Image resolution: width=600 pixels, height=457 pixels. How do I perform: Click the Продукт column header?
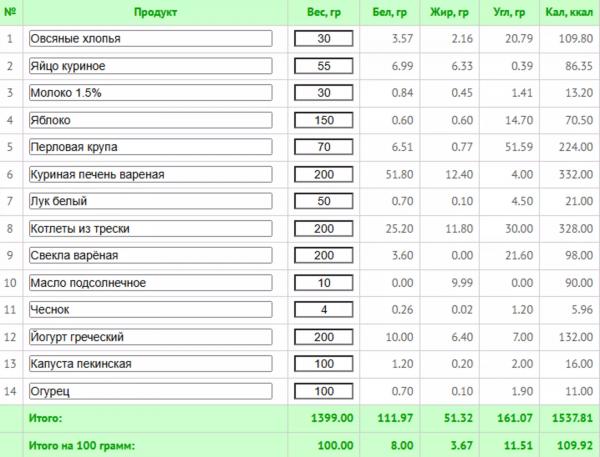pyautogui.click(x=155, y=12)
